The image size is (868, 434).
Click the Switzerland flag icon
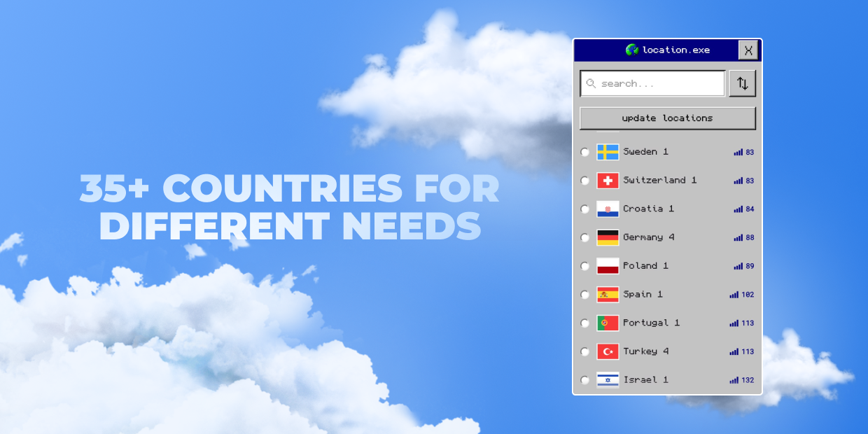click(608, 181)
